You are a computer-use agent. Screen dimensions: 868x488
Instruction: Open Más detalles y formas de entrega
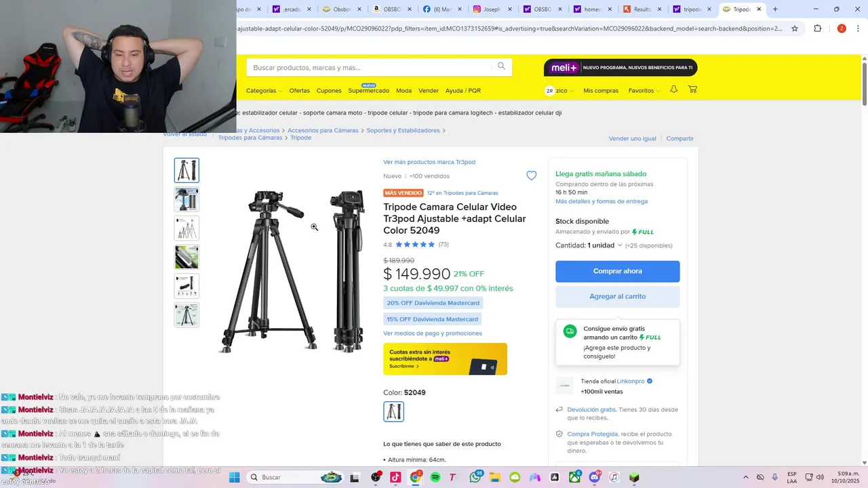pyautogui.click(x=601, y=201)
